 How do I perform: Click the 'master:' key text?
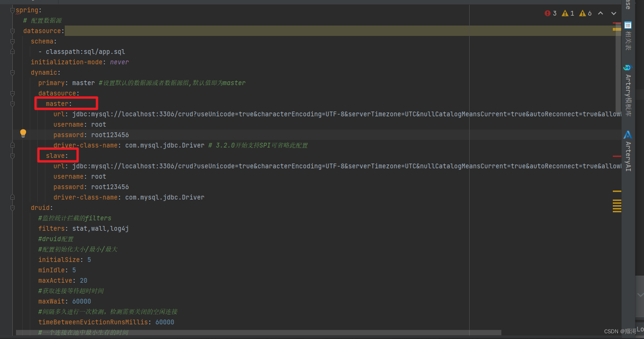(x=59, y=104)
